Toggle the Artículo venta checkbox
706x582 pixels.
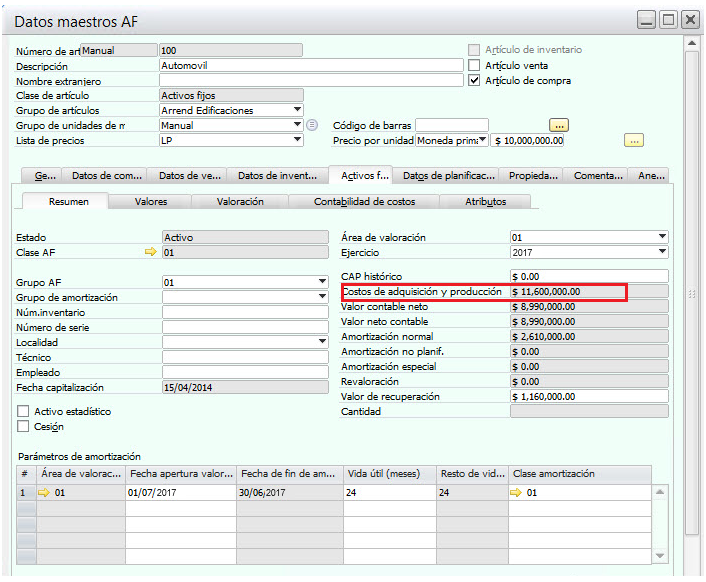pyautogui.click(x=475, y=65)
